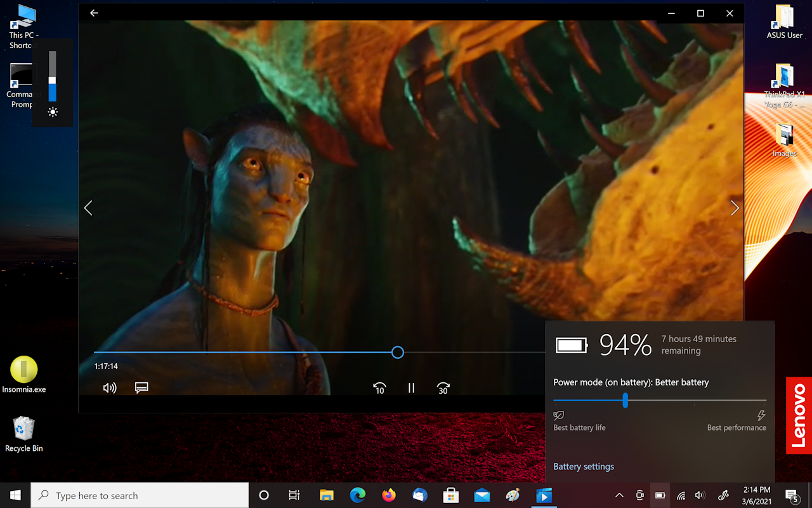Click the 1:17:14 elapsed time label
This screenshot has width=812, height=508.
tap(106, 366)
